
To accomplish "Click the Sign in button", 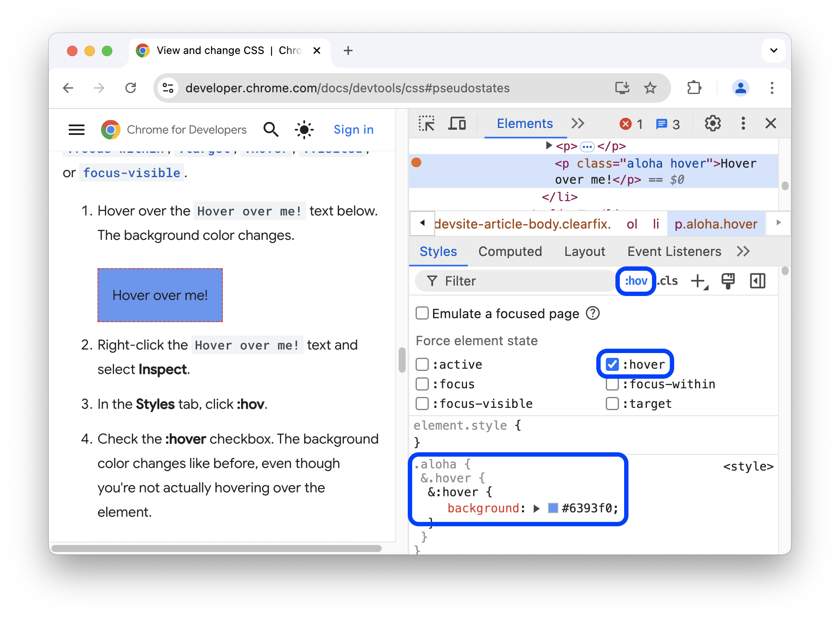I will 355,129.
